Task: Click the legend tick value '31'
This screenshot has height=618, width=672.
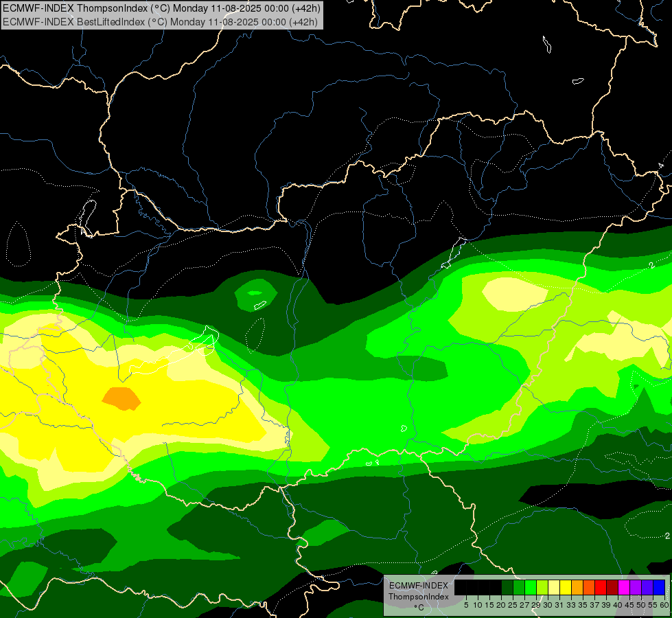Action: tap(559, 605)
